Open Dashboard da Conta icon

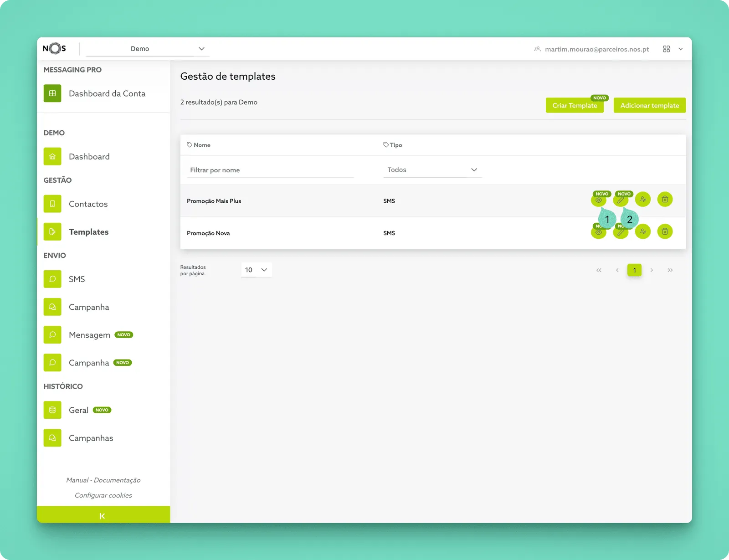pyautogui.click(x=52, y=93)
